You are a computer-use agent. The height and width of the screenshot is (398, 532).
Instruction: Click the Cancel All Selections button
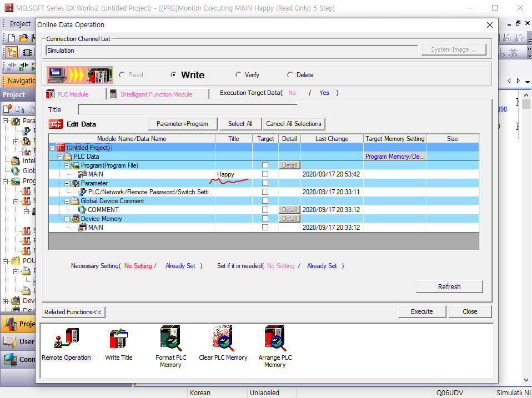(x=294, y=124)
